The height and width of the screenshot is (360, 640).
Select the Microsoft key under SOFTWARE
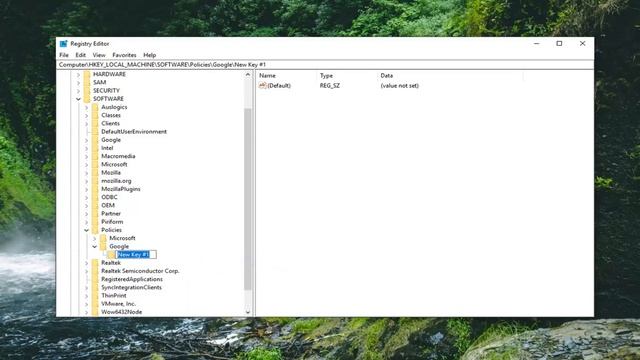114,164
